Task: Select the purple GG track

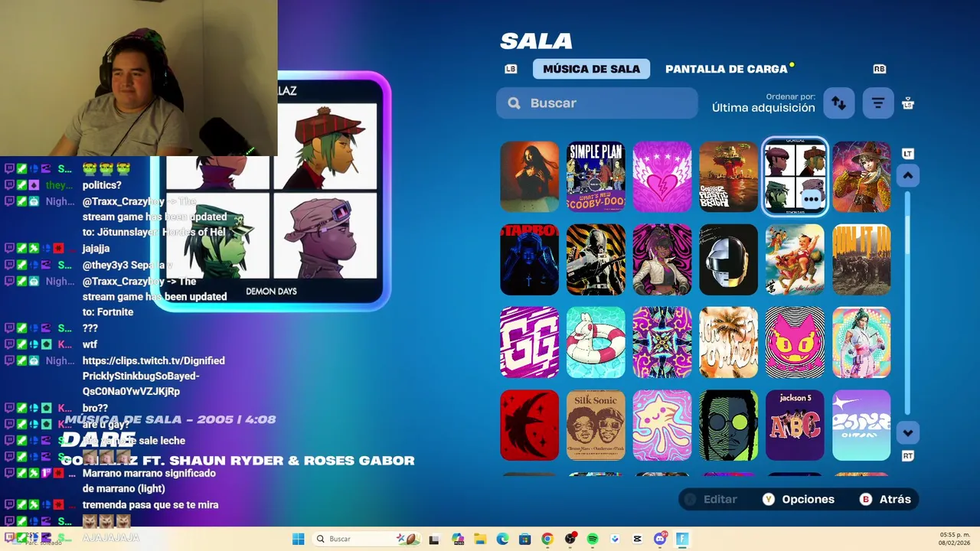Action: [x=530, y=342]
